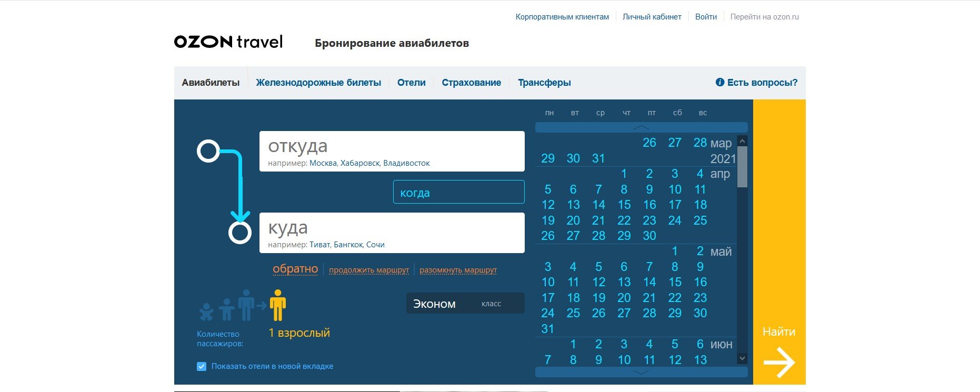Click the white arrow under Найти
The image size is (980, 392).
click(779, 362)
